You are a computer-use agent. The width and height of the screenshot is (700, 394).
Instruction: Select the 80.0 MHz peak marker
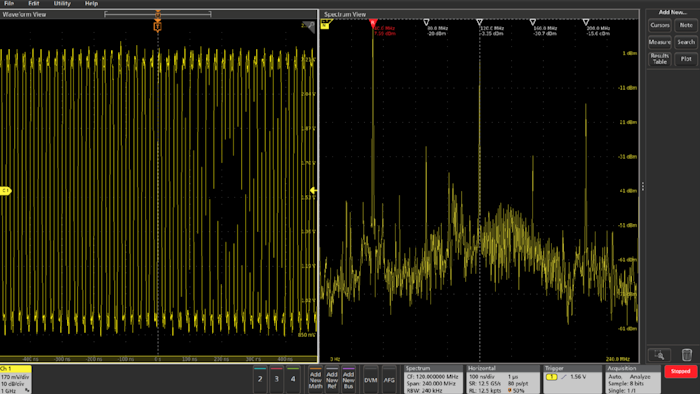(x=426, y=22)
